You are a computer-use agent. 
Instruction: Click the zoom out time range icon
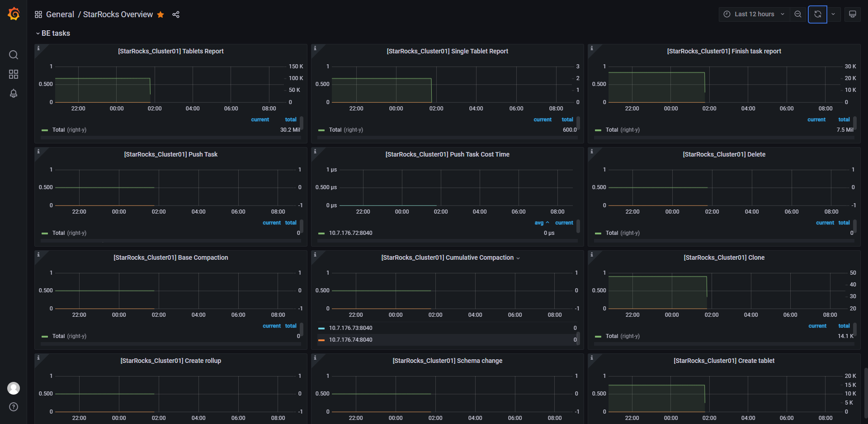798,14
